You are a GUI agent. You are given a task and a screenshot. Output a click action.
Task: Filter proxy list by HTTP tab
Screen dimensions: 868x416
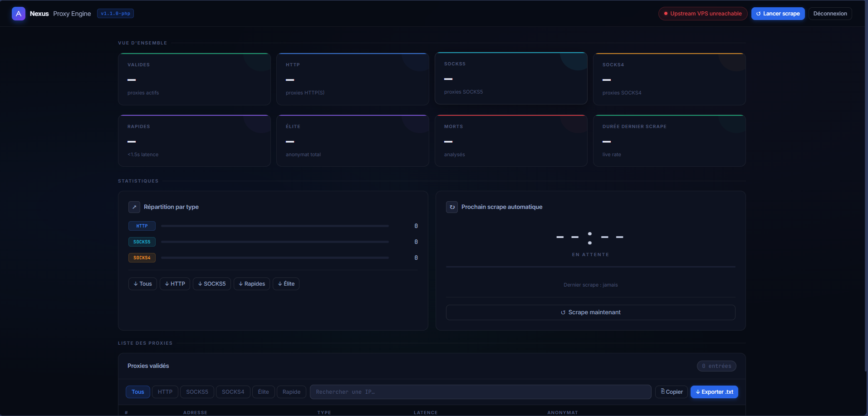click(165, 392)
